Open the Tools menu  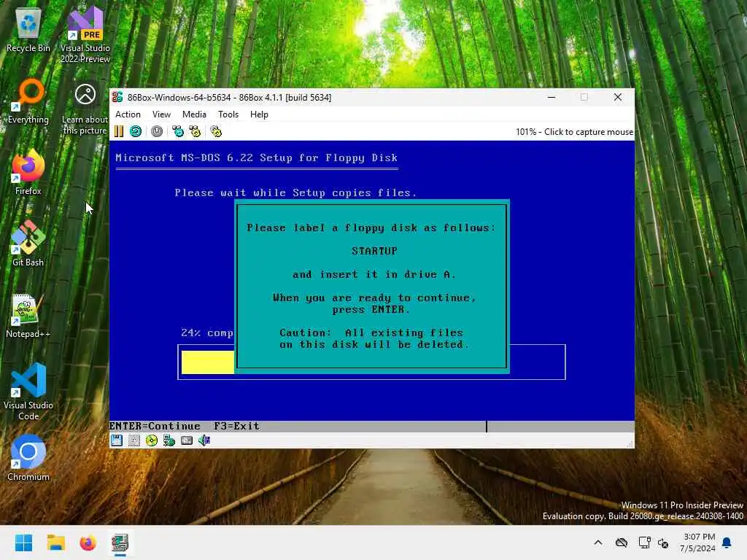tap(228, 114)
